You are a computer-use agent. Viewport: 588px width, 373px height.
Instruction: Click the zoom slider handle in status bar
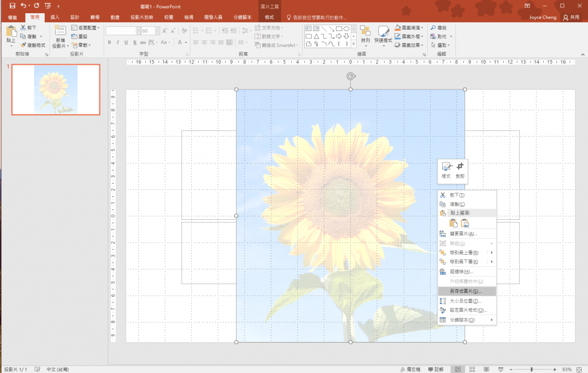click(532, 369)
